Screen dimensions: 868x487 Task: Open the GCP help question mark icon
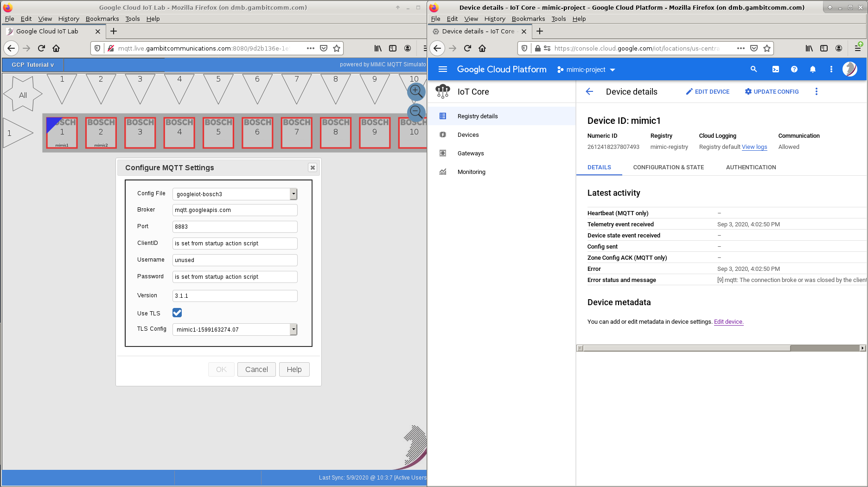tap(794, 69)
